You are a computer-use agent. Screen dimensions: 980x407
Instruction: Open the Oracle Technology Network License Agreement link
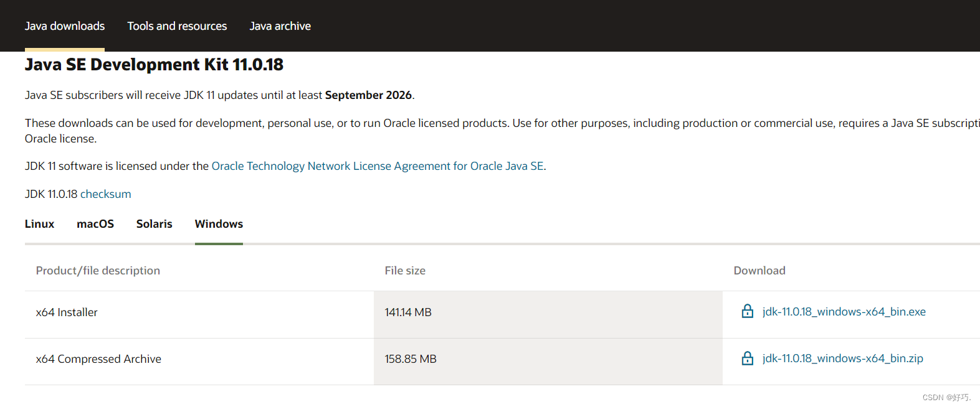point(378,166)
